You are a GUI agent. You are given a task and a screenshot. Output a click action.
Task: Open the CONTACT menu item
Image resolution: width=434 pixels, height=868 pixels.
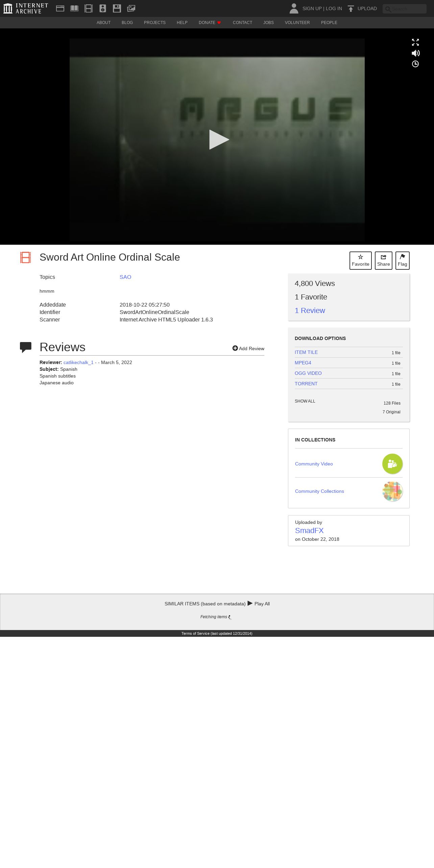pyautogui.click(x=242, y=23)
